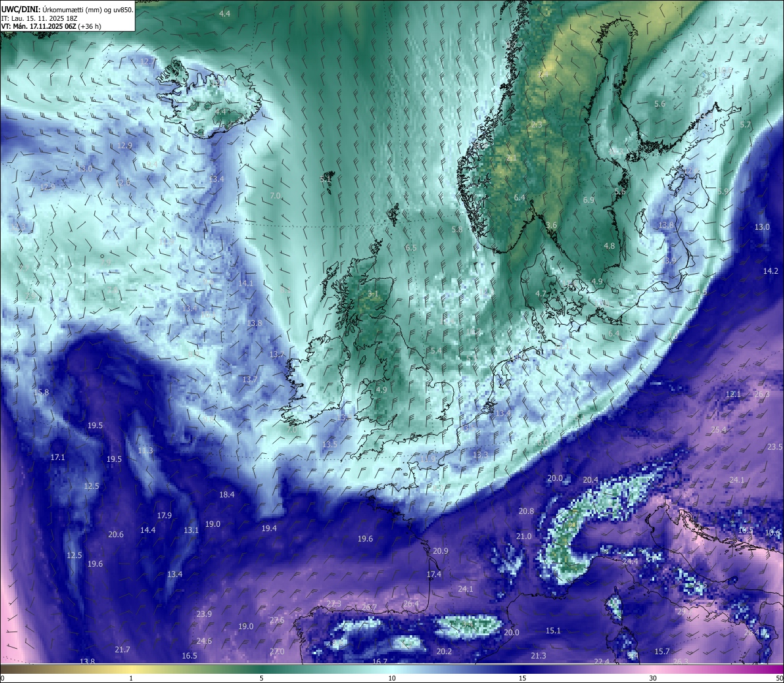Select the 20.4 value north of the Alps
Viewport: 784px width, 683px height.
point(590,480)
